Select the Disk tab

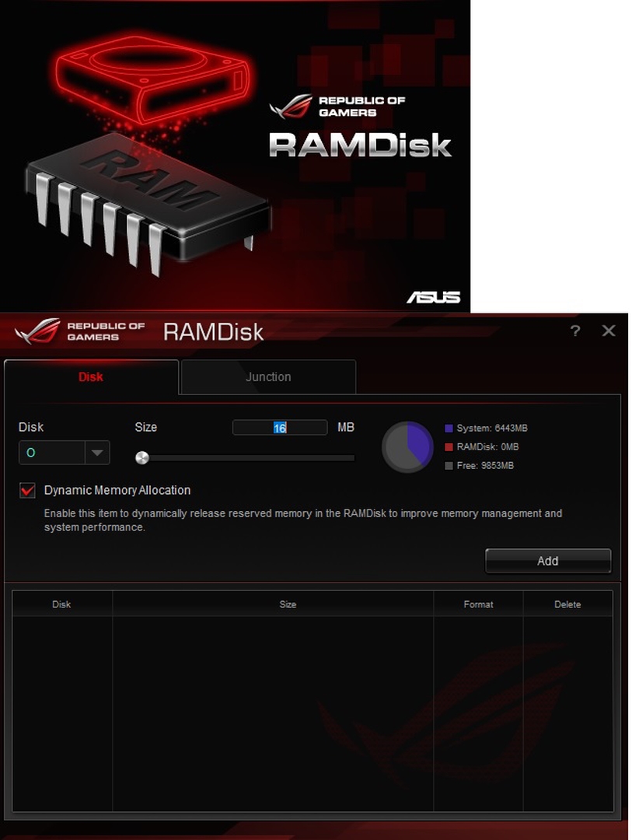[91, 376]
